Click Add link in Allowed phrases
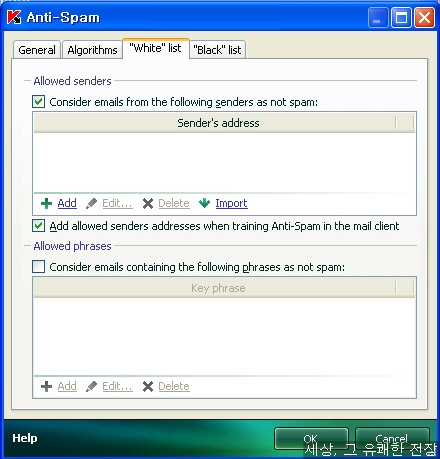The height and width of the screenshot is (459, 440). click(x=67, y=386)
